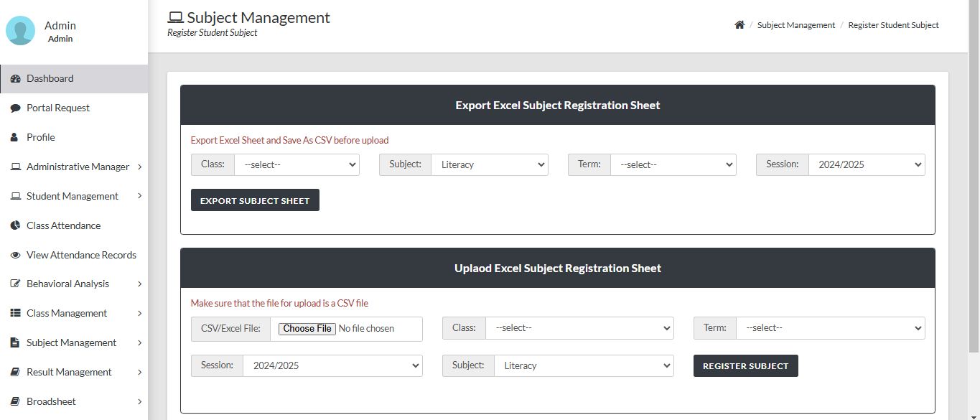
Task: Click the Profile person icon
Action: [x=14, y=137]
